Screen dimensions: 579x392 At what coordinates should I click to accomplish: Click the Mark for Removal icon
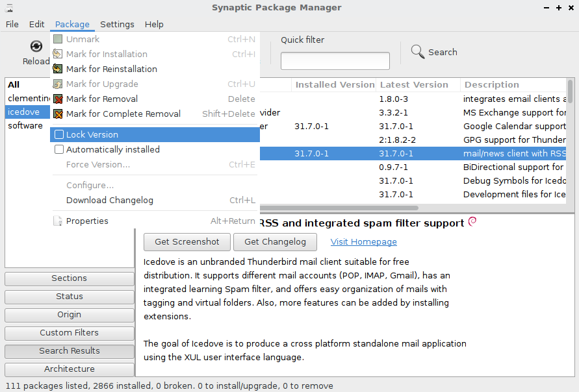[58, 99]
